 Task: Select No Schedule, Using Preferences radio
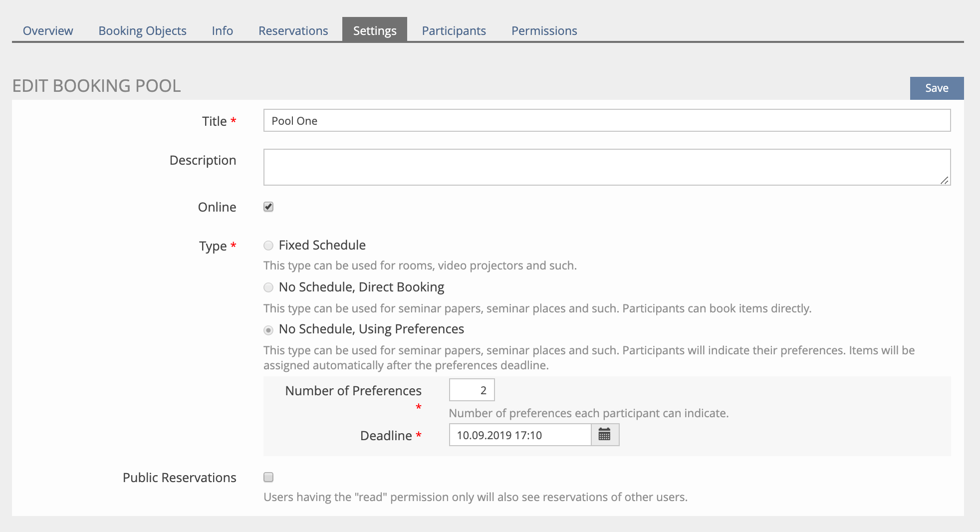click(x=268, y=330)
